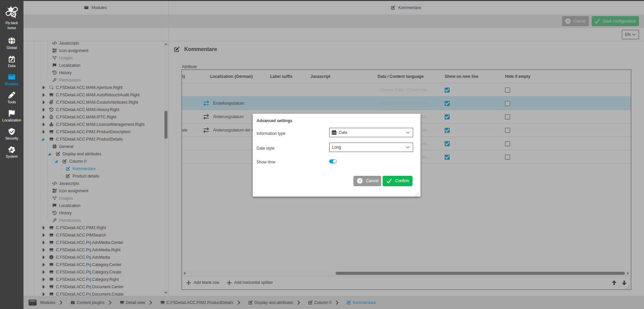
Task: Click Detail view in the breadcrumb
Action: click(x=132, y=302)
